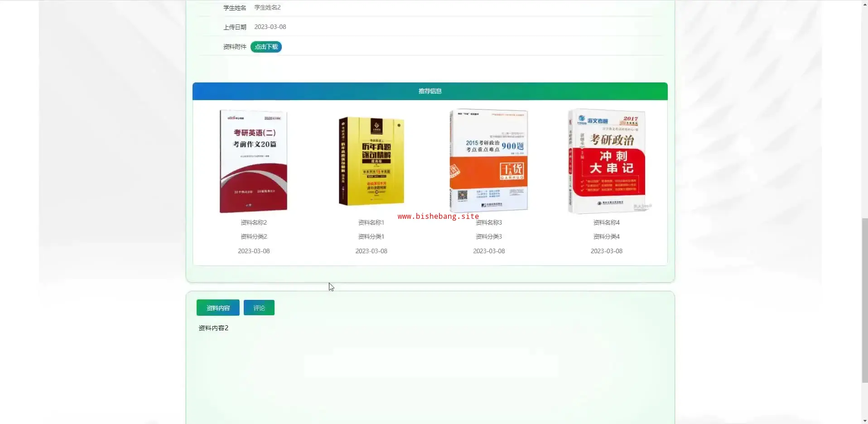Click the 资料分类3 category text
868x424 pixels.
pyautogui.click(x=489, y=236)
